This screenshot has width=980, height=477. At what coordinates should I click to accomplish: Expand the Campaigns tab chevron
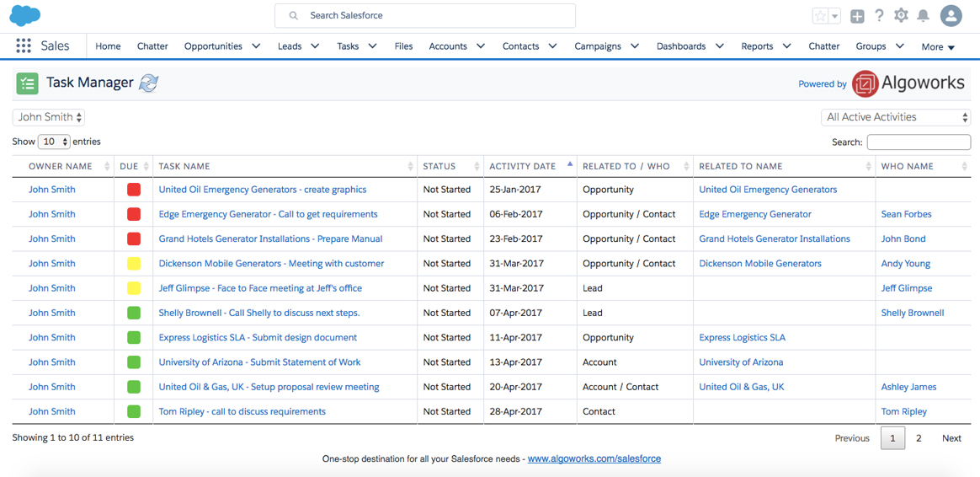pos(635,46)
